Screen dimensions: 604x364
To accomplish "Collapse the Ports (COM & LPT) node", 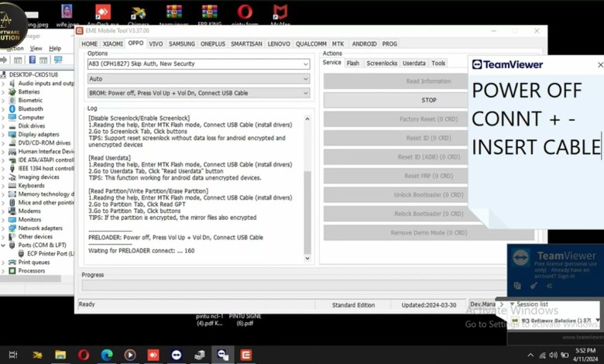I will click(x=3, y=246).
